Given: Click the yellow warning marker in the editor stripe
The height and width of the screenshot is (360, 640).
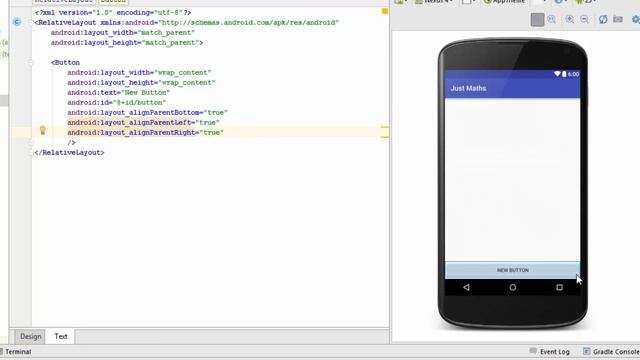Looking at the screenshot, I should tap(384, 11).
